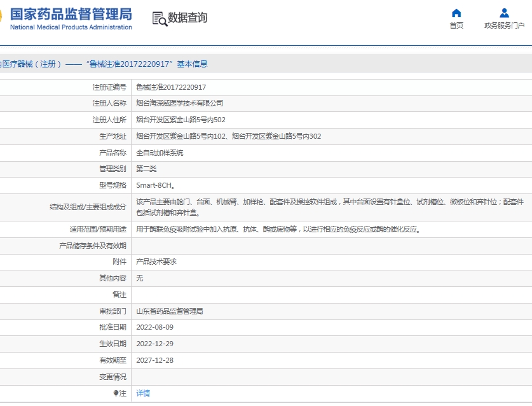Click the 结构及组成/主要组成成分 label
This screenshot has height=406, width=532.
pos(88,207)
